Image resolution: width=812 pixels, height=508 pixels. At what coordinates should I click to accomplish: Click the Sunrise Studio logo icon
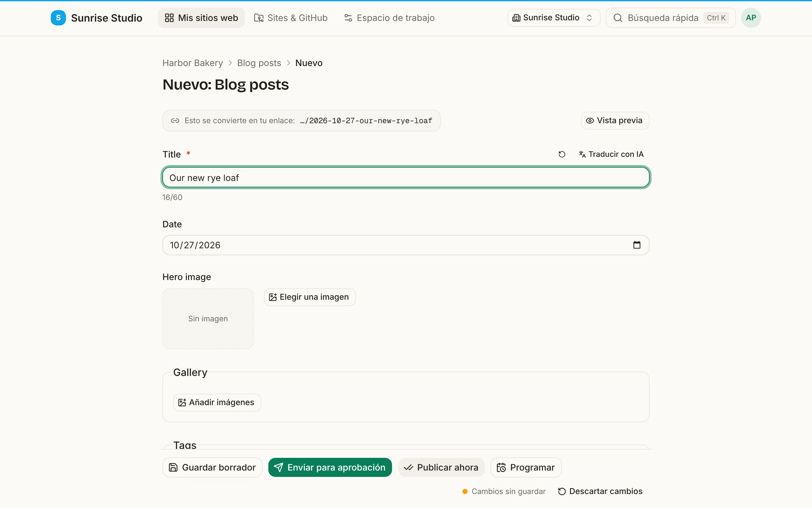click(x=58, y=17)
